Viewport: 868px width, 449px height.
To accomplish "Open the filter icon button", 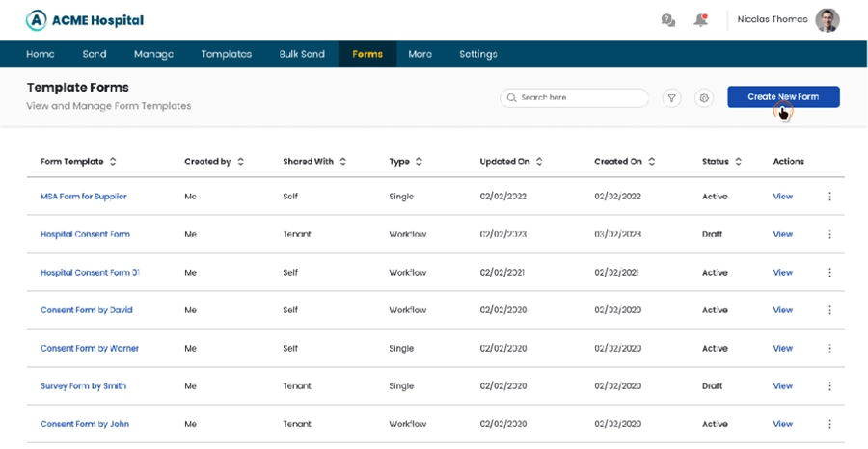I will click(x=671, y=98).
